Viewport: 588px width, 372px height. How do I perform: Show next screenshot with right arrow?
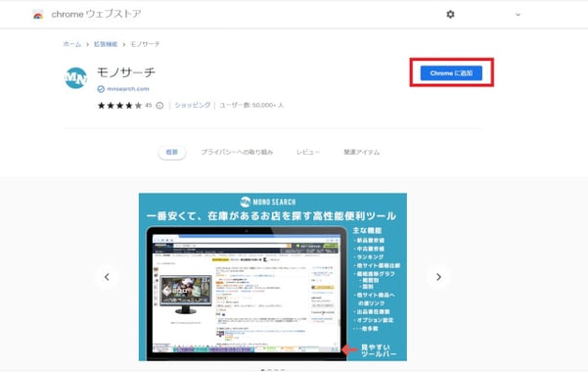coord(438,277)
